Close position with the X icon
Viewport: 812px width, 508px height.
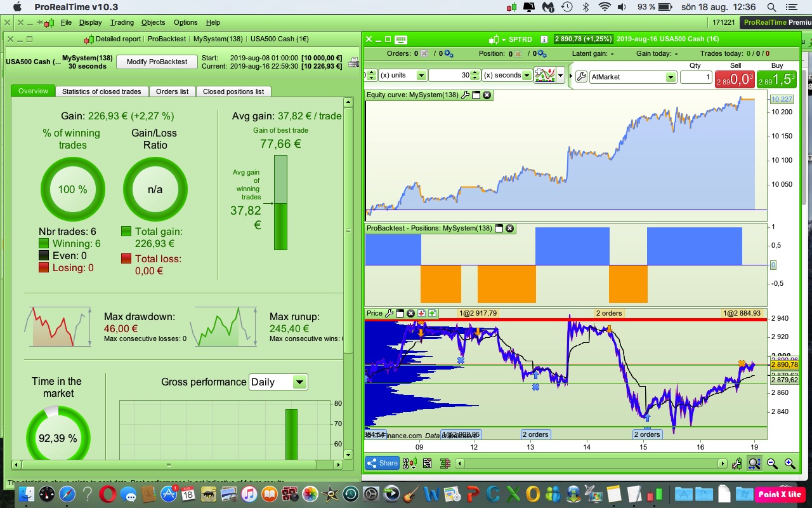click(518, 54)
